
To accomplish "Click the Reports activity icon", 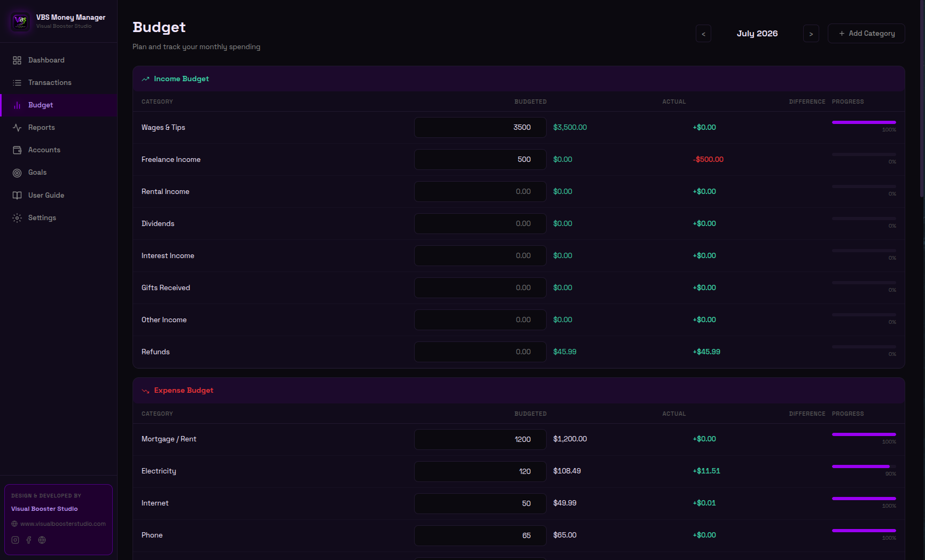I will click(x=17, y=128).
